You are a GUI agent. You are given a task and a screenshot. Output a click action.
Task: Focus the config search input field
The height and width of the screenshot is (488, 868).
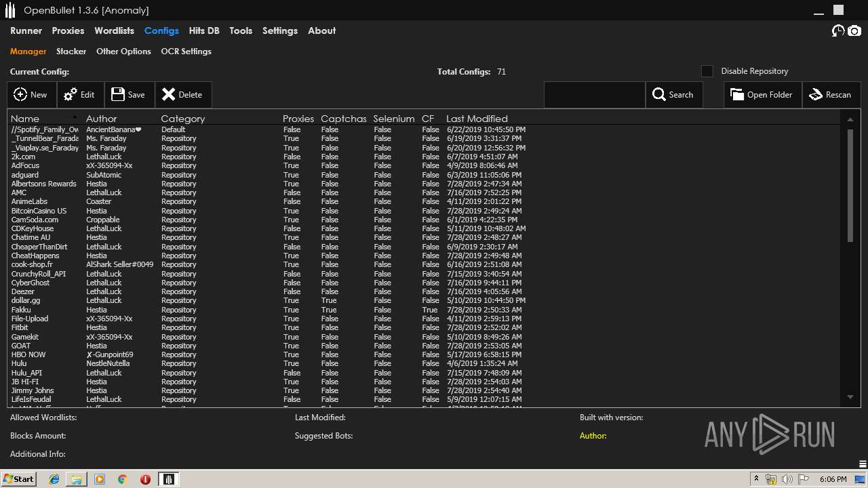(x=594, y=95)
